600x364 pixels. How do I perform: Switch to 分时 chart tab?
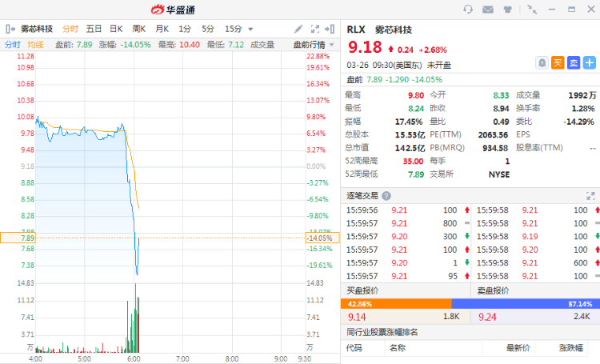[70, 29]
